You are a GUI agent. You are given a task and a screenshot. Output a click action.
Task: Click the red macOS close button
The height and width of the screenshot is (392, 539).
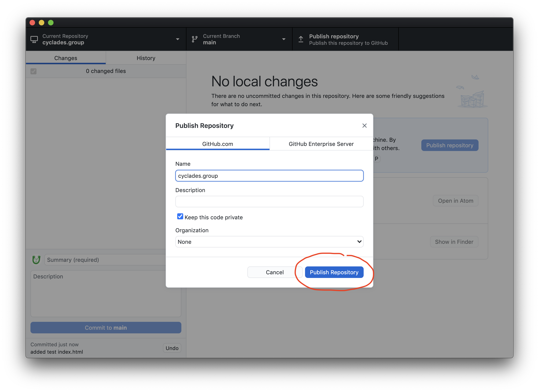point(32,23)
